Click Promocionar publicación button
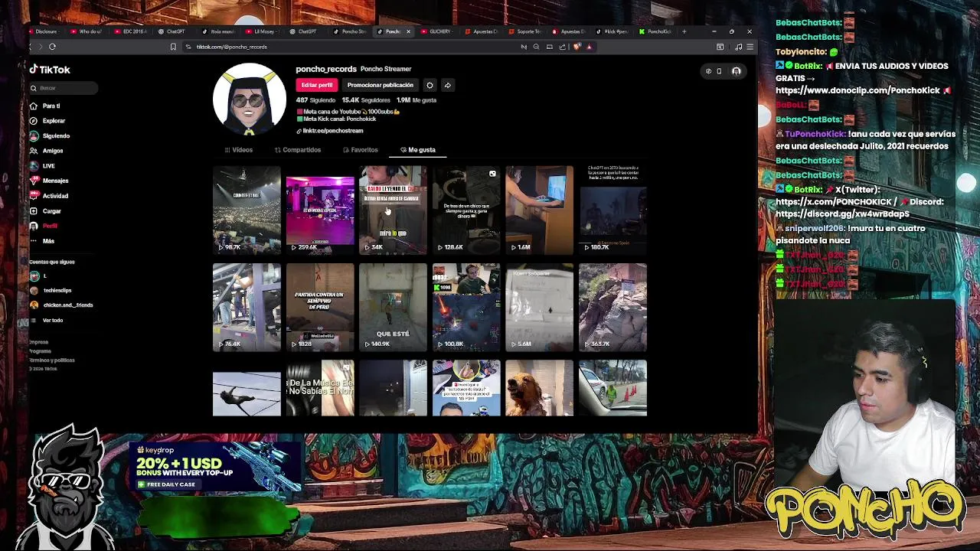980x551 pixels. [380, 85]
